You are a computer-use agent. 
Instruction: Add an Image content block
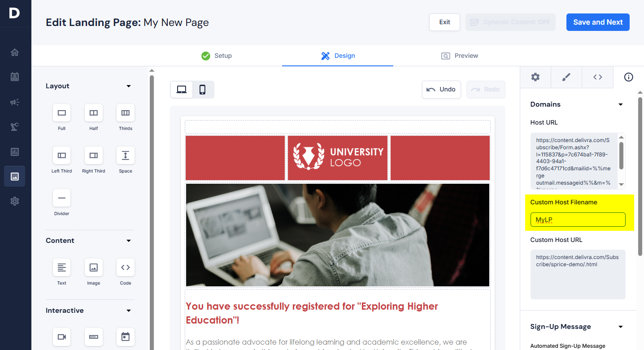pyautogui.click(x=93, y=268)
